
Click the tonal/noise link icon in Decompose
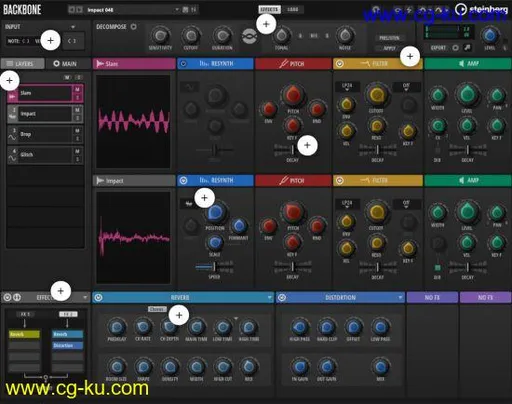pos(249,36)
